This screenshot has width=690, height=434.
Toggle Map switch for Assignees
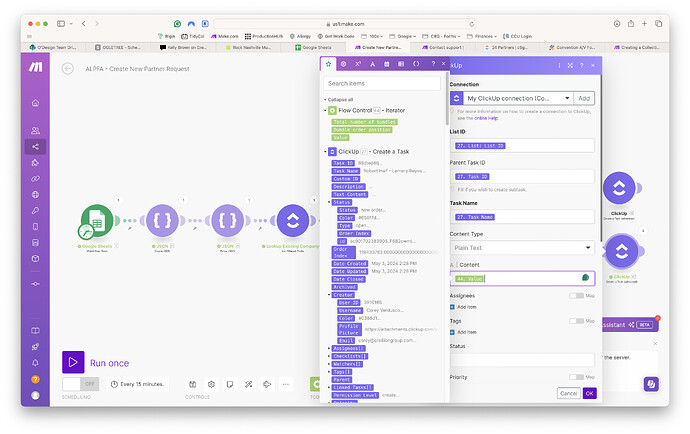(576, 295)
